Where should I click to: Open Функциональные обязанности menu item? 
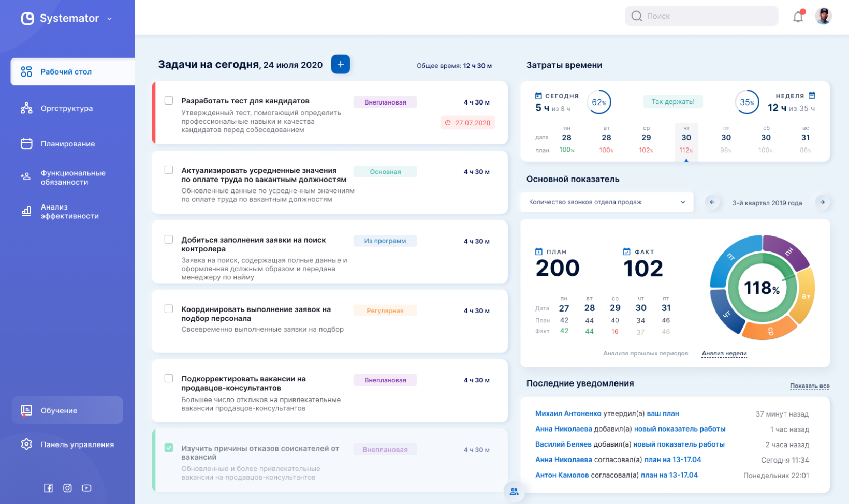point(73,177)
